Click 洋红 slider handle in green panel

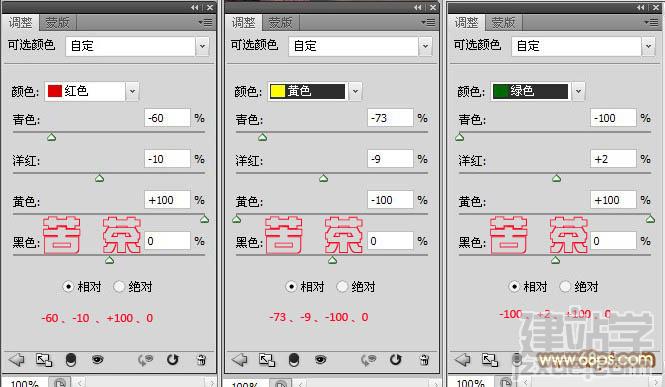pyautogui.click(x=556, y=178)
